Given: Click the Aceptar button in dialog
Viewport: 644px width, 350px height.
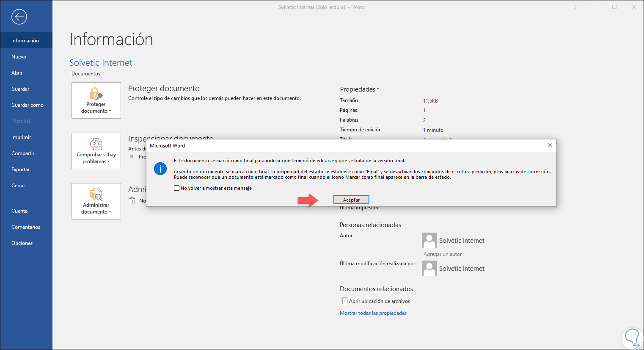Looking at the screenshot, I should click(351, 200).
